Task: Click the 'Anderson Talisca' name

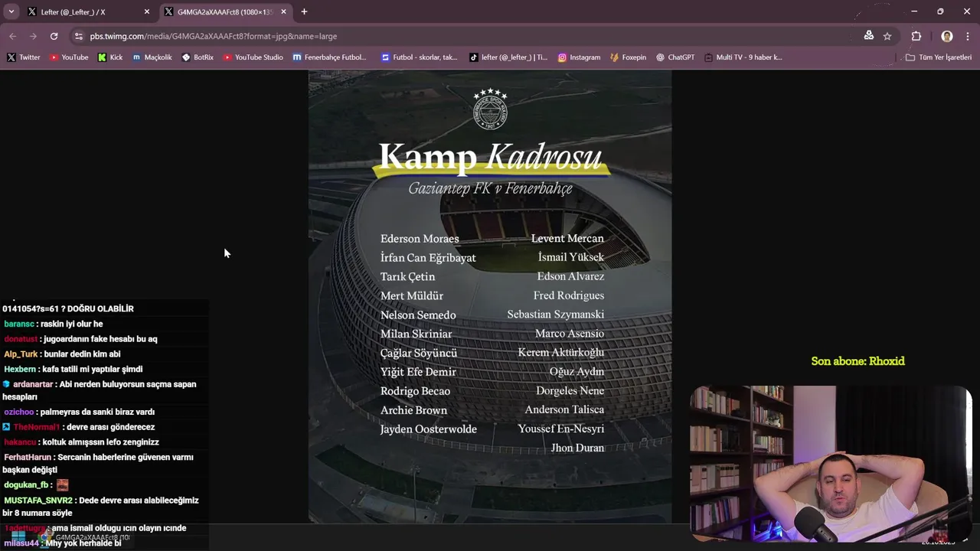Action: pos(564,410)
